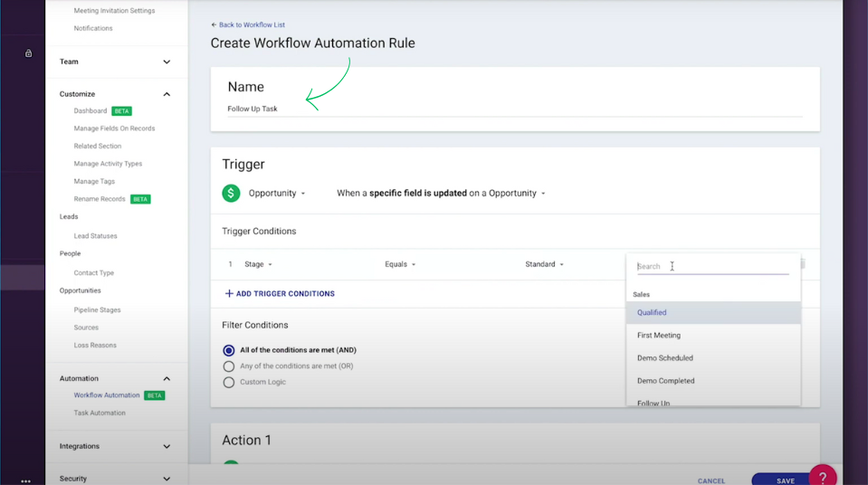
Task: Click the Cancel button
Action: pos(711,480)
